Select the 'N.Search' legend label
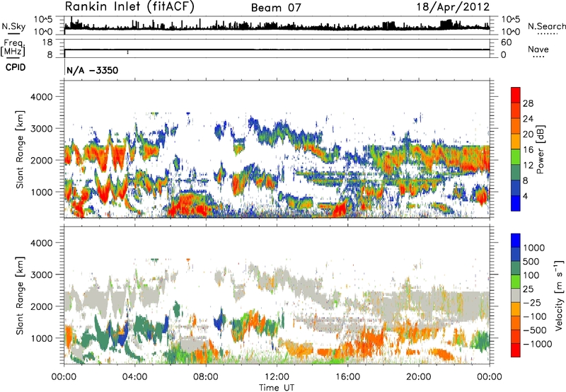Image resolution: width=566 pixels, height=392 pixels. [546, 26]
